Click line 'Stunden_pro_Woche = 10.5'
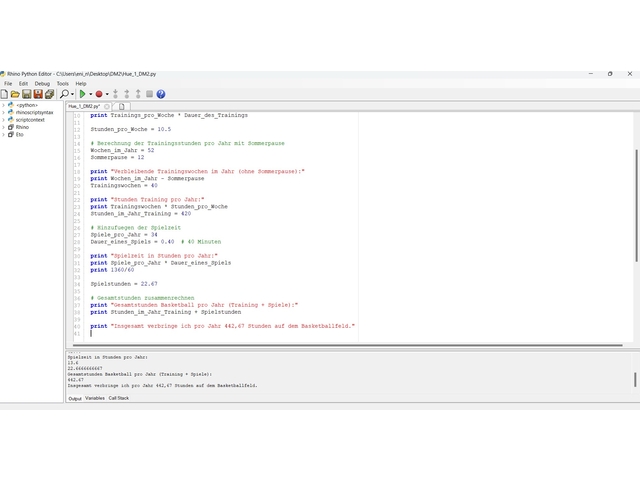The image size is (640, 480). (x=131, y=129)
